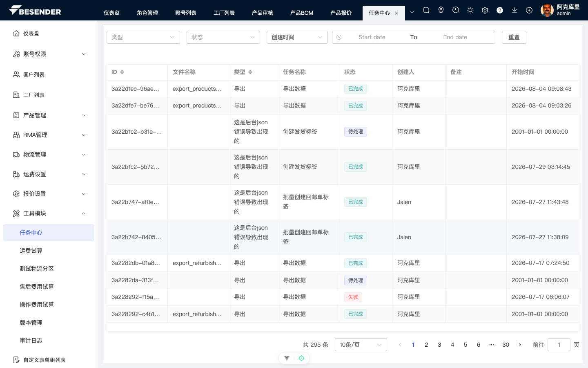Sort table by ID column
The width and height of the screenshot is (588, 368).
122,72
